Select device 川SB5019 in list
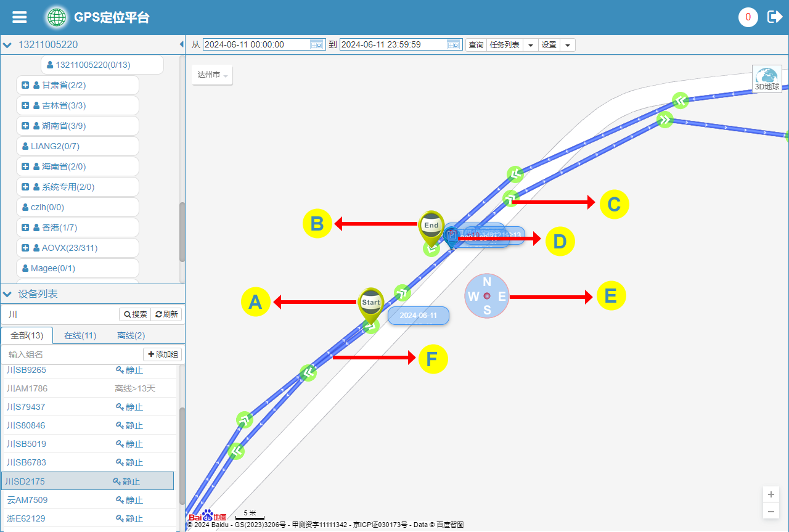Screen dimensions: 789x532 (x=27, y=444)
